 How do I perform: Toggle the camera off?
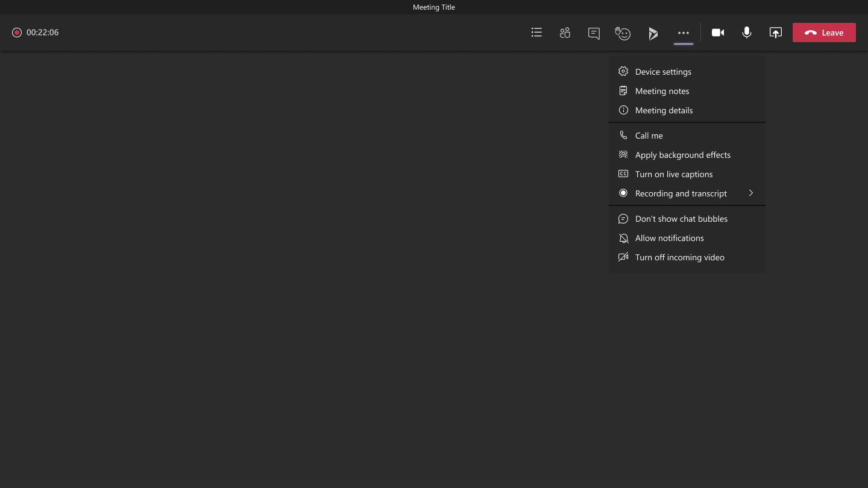point(717,33)
